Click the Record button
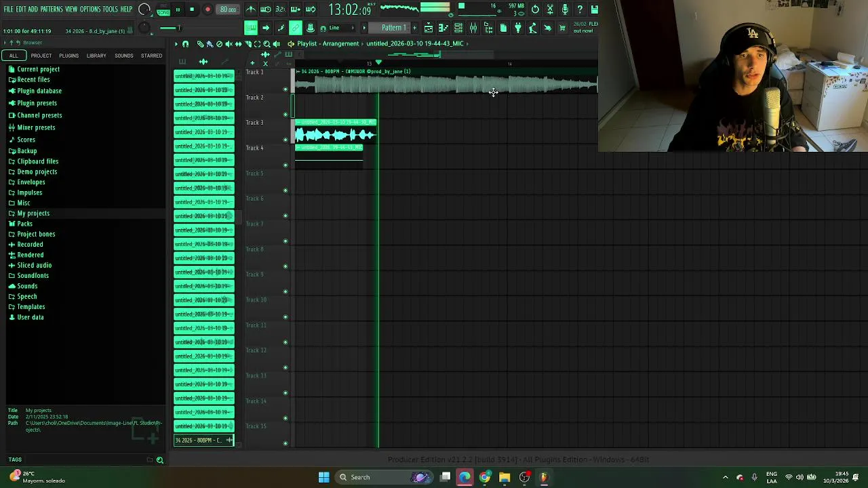Screen dimensions: 868x488 pyautogui.click(x=208, y=9)
